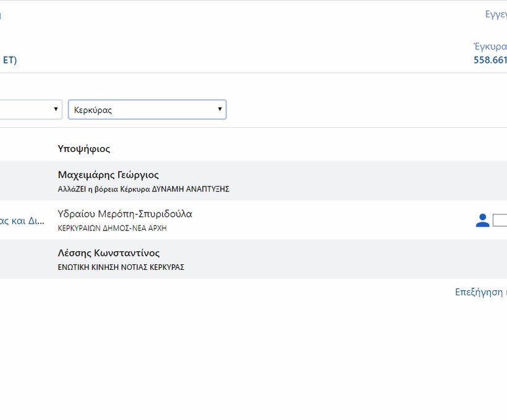Screen dimensions: 507x420
Task: Click the 558.661 valid votes figure
Action: [x=490, y=60]
